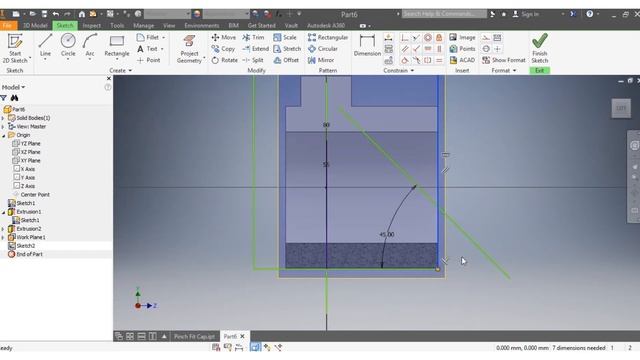Click the Fillet tool
This screenshot has height=360, width=640.
coord(150,38)
